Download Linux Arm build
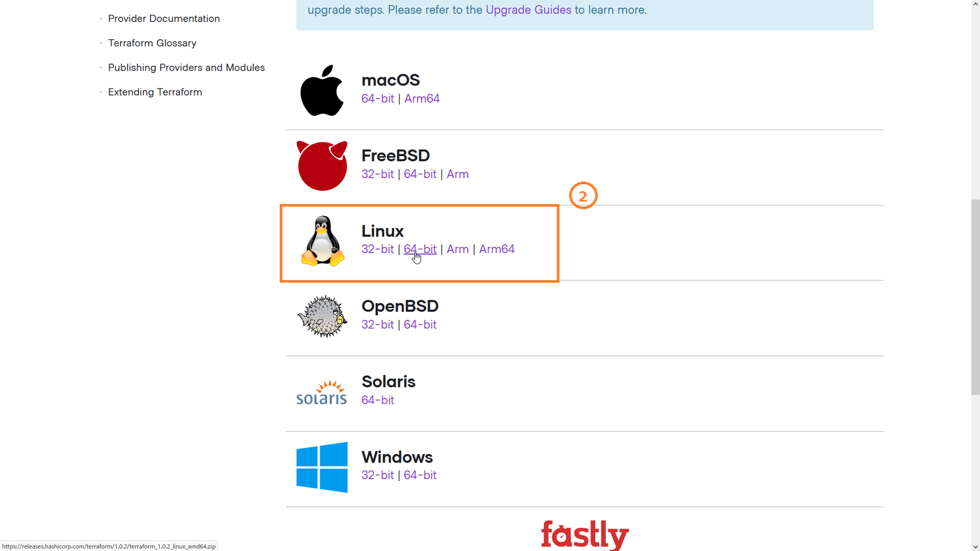 click(458, 249)
